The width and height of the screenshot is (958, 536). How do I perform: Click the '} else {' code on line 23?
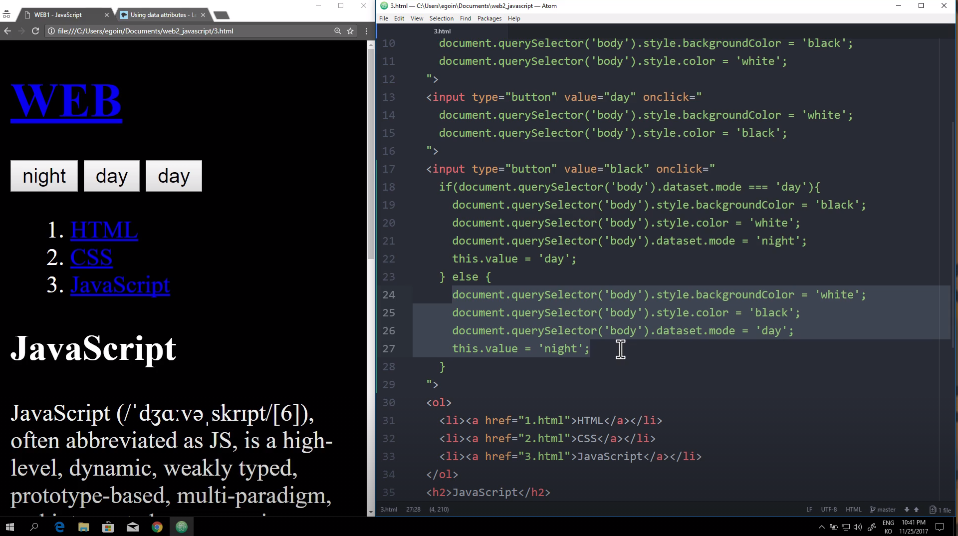[x=465, y=277]
